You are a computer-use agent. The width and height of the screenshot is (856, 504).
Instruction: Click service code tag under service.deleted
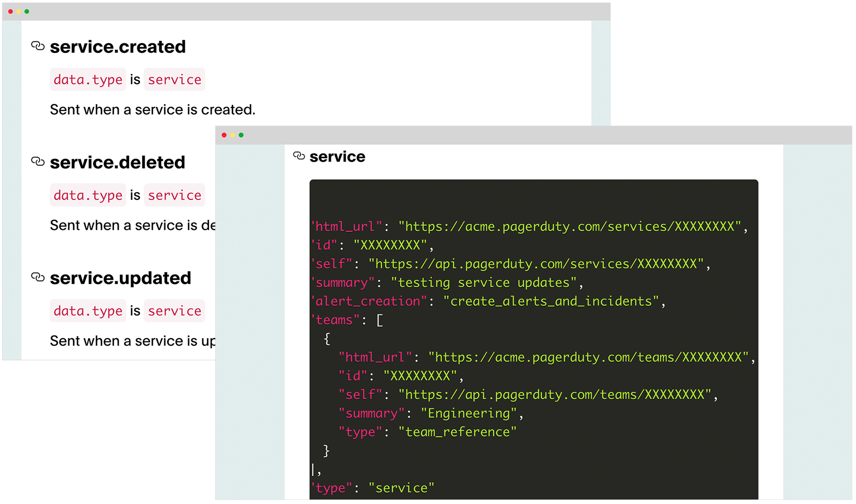(174, 195)
